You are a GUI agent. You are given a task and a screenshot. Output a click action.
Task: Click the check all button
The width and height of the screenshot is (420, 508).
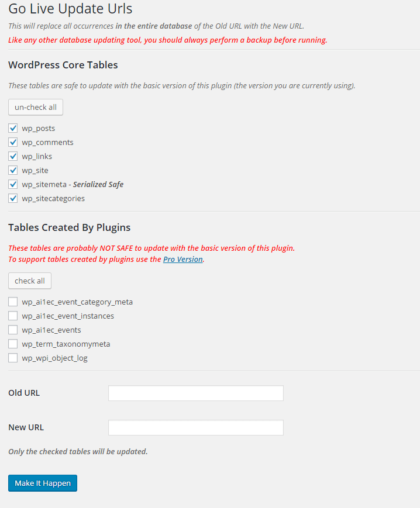point(29,281)
